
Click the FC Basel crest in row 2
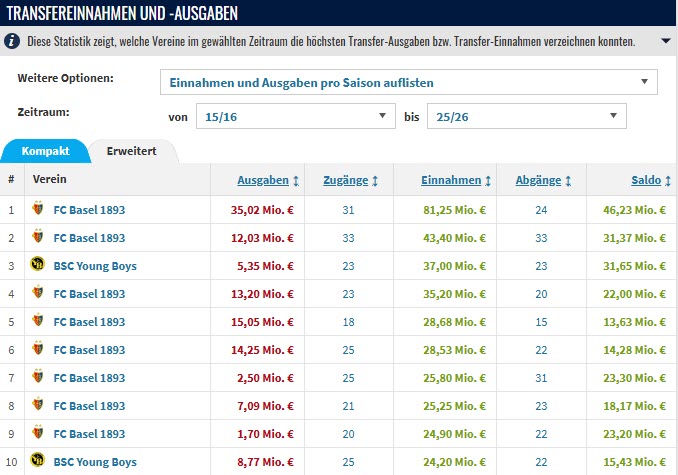(x=39, y=238)
